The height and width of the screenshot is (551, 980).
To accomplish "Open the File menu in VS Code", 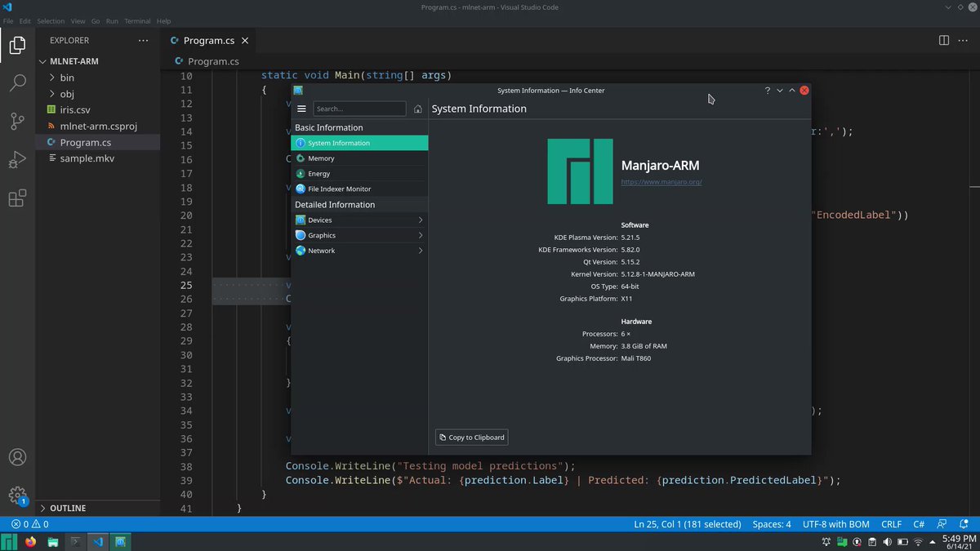I will pos(7,20).
